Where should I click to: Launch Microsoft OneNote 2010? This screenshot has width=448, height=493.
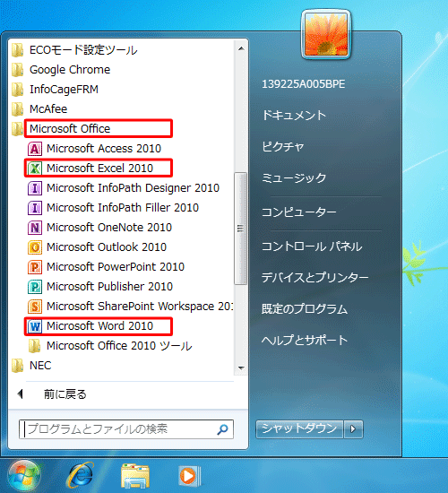(109, 228)
